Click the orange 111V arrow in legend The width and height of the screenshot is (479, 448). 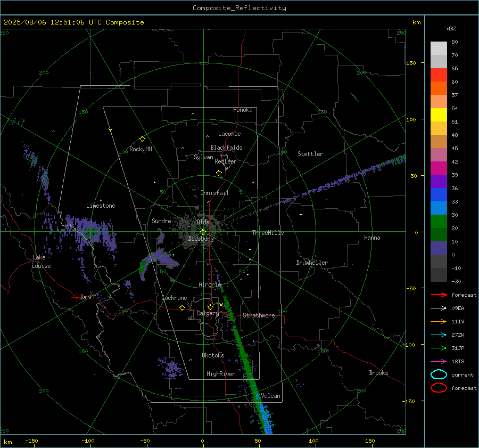tap(439, 321)
